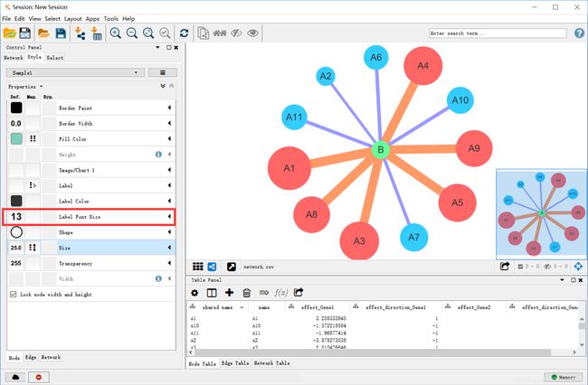Click the Memory button
This screenshot has width=588, height=385.
coord(564,377)
